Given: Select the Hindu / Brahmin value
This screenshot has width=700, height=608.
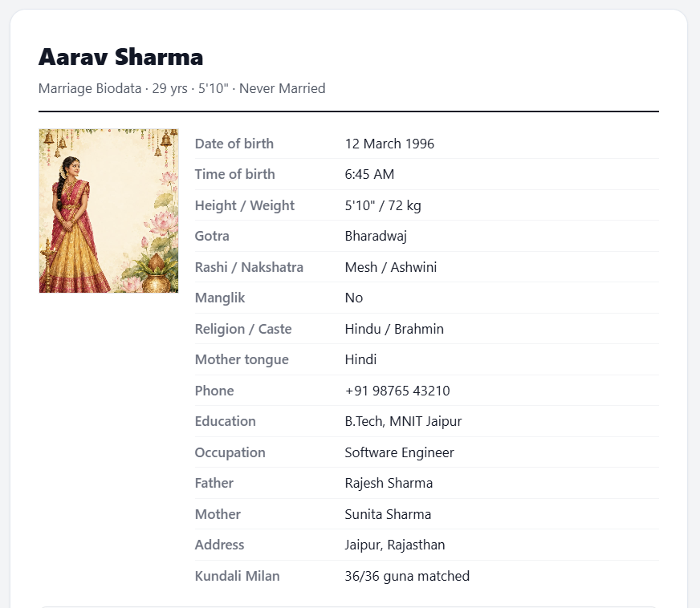Looking at the screenshot, I should 394,329.
